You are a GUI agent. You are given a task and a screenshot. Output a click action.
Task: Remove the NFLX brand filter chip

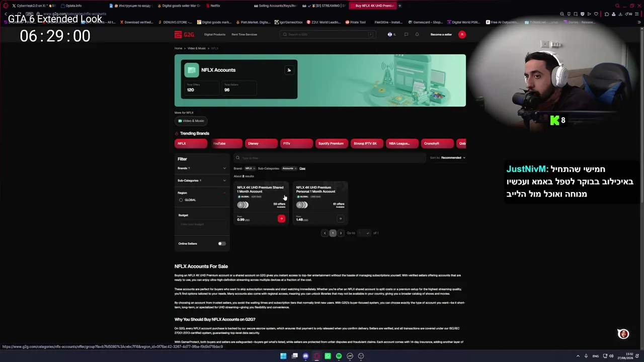254,168
